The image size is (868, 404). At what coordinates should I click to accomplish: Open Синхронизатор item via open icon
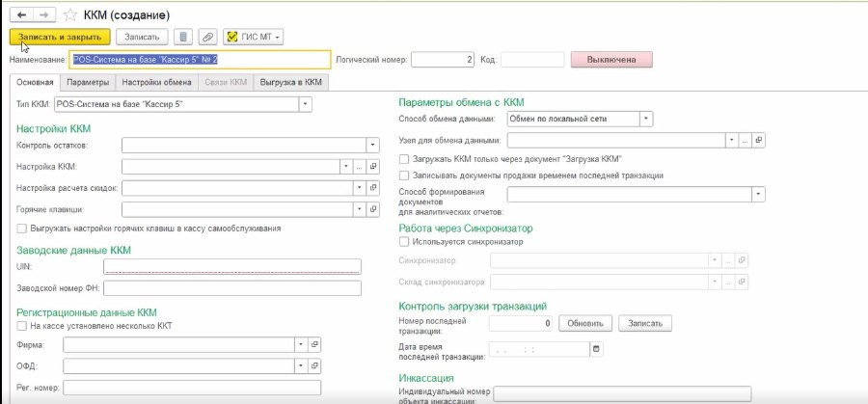742,260
